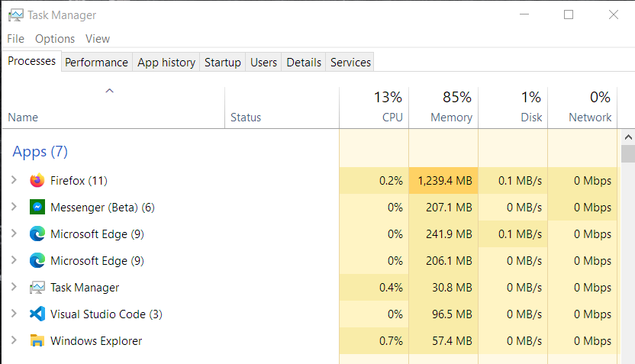
Task: Click the Windows Explorer folder icon
Action: click(x=37, y=340)
